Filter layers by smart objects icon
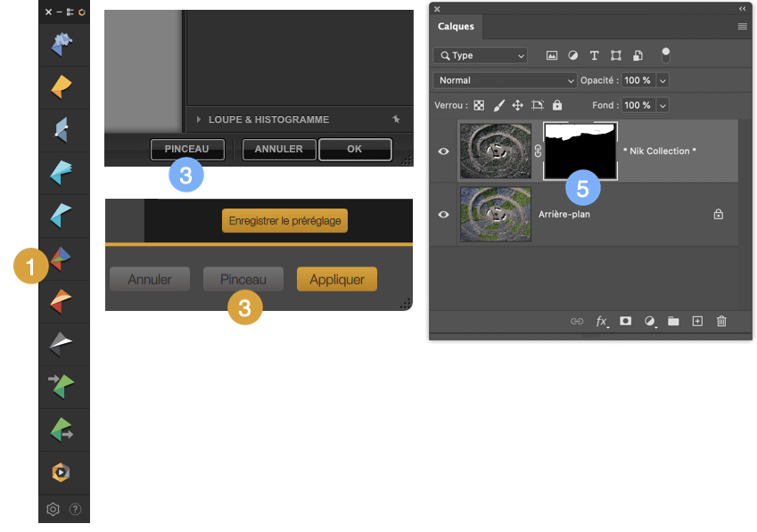Viewport: 757px width, 532px height. 638,55
